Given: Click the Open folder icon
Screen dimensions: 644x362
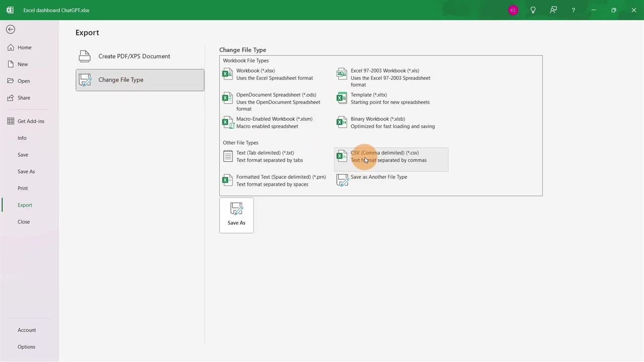Looking at the screenshot, I should [x=11, y=81].
